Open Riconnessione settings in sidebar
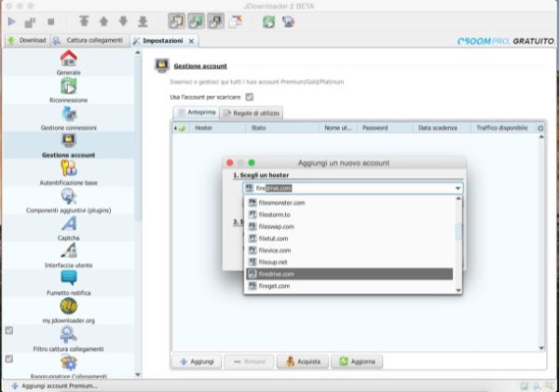559x392 pixels. [x=68, y=88]
